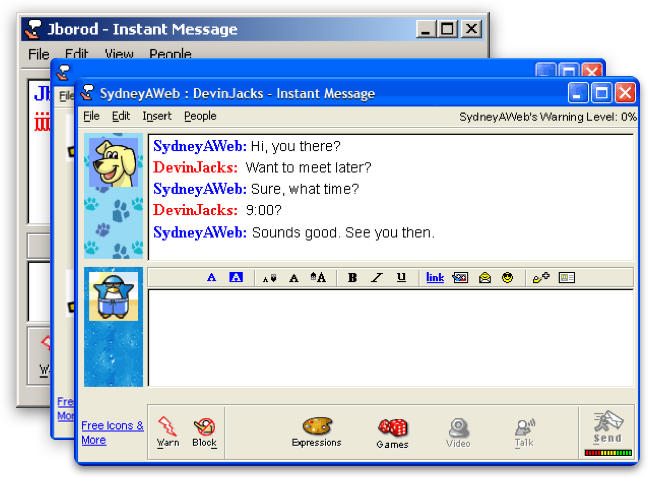This screenshot has height=478, width=648.
Task: Open People menu in SydneyAWeb window
Action: pos(200,117)
